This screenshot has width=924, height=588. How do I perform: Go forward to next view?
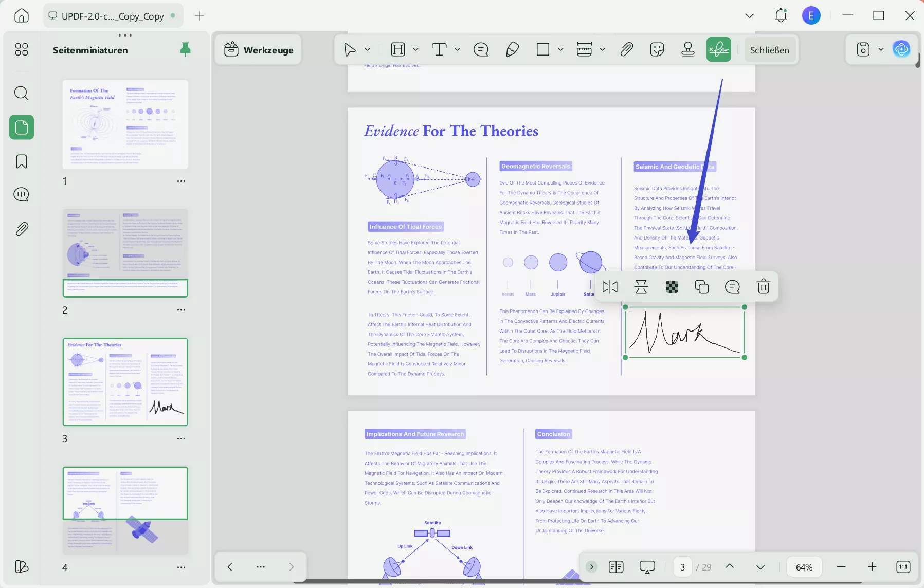292,566
